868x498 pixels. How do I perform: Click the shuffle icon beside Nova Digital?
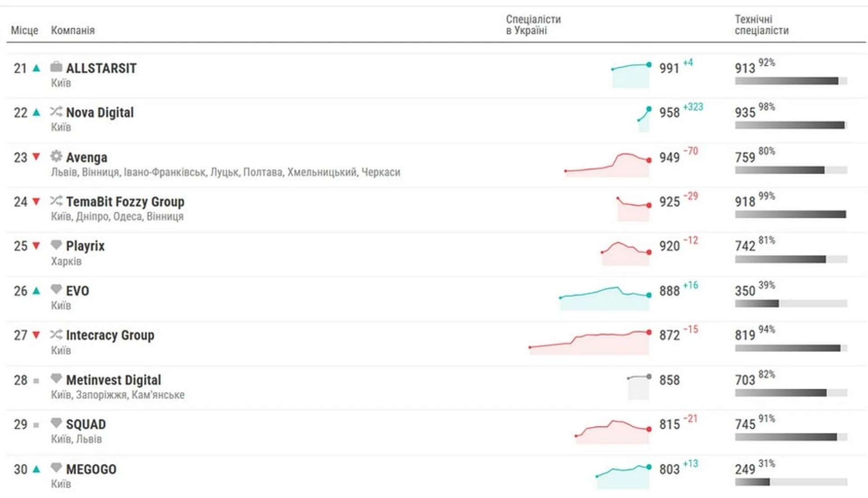point(56,111)
